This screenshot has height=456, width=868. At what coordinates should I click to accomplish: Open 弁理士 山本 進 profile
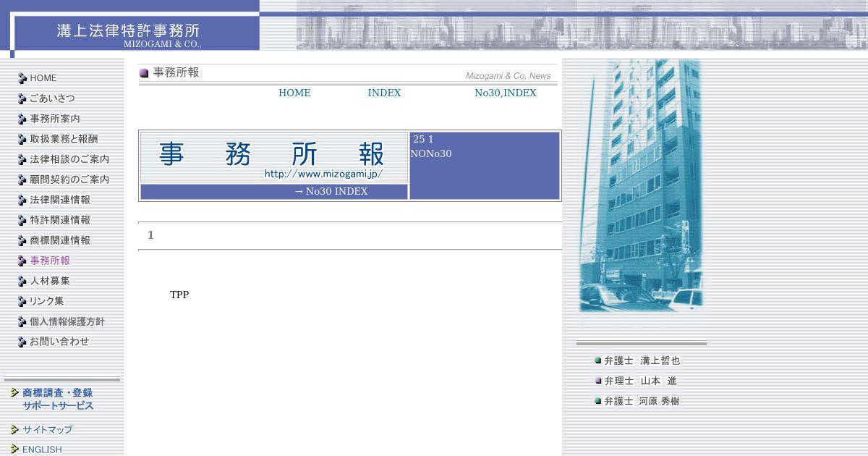pyautogui.click(x=641, y=381)
